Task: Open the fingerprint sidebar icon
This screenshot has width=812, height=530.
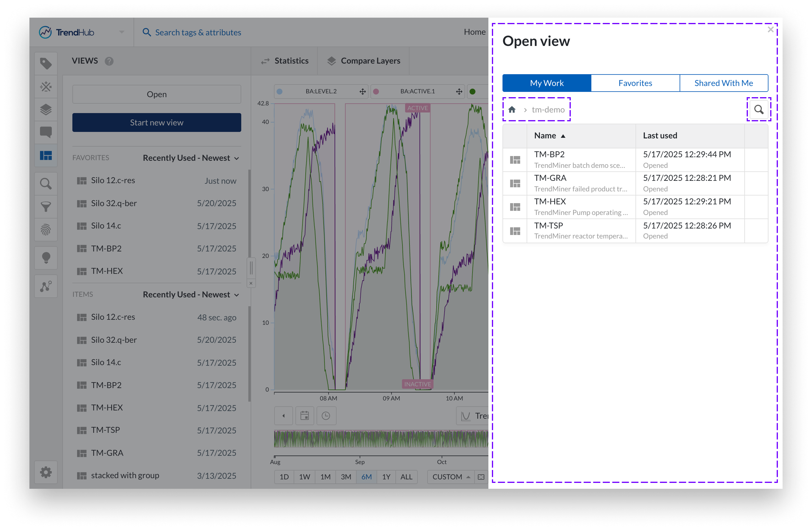Action: (x=46, y=229)
